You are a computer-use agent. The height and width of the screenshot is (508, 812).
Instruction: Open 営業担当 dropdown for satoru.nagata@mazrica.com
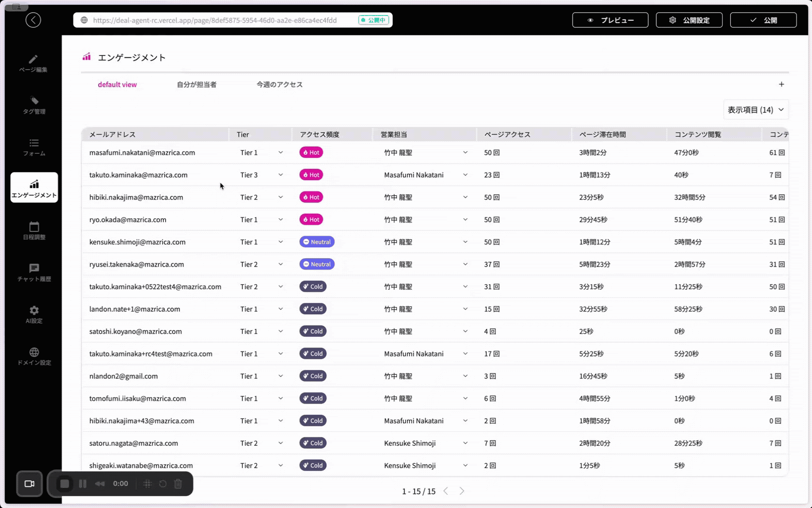pyautogui.click(x=465, y=443)
